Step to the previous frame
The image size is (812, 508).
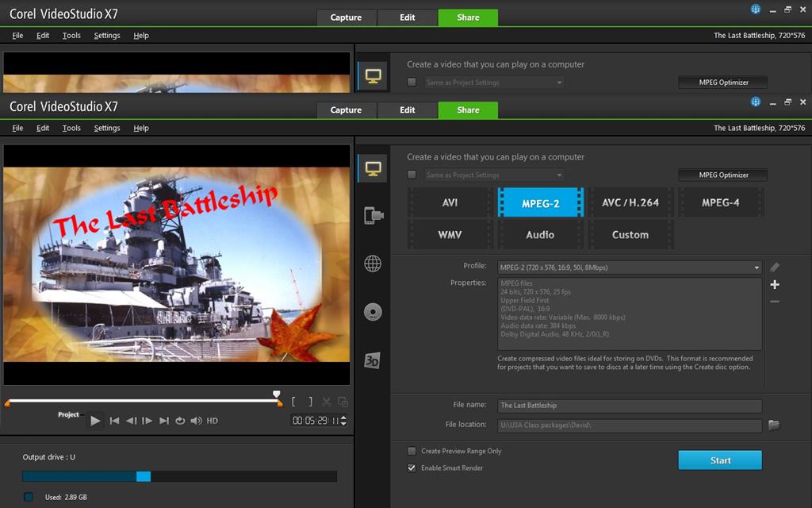[131, 421]
